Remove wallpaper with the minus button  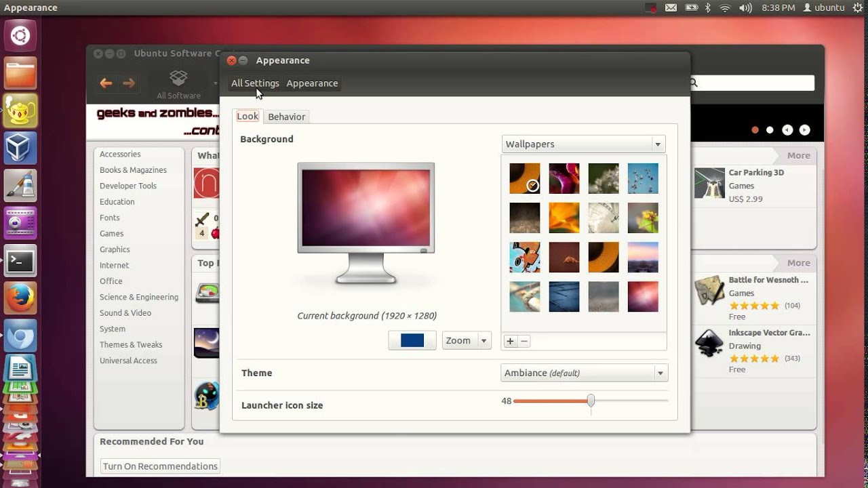[524, 341]
